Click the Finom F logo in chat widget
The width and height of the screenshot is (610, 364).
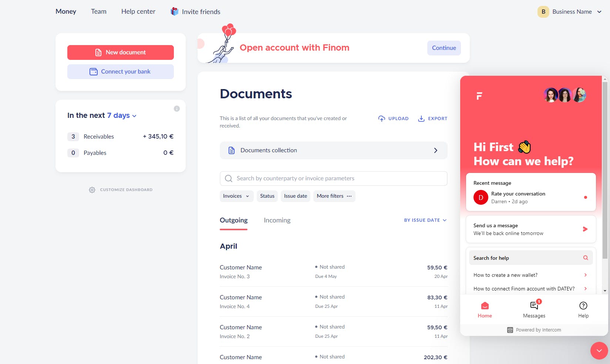pyautogui.click(x=479, y=96)
